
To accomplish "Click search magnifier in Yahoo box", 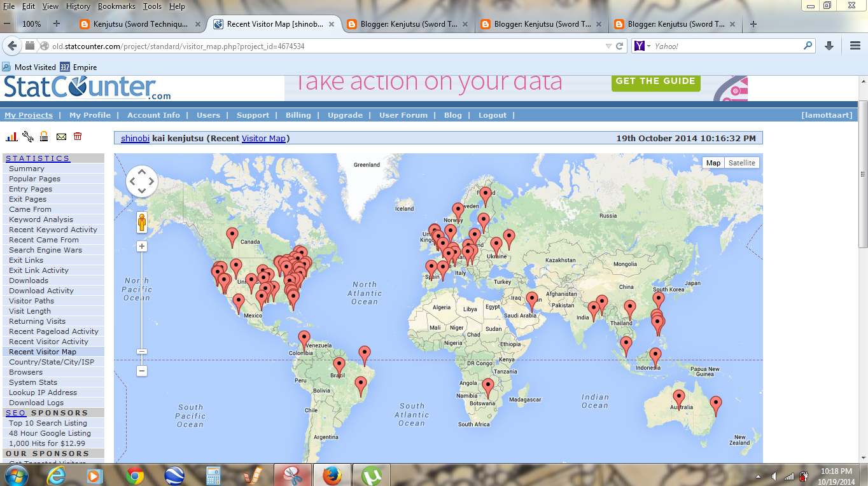I will 808,46.
